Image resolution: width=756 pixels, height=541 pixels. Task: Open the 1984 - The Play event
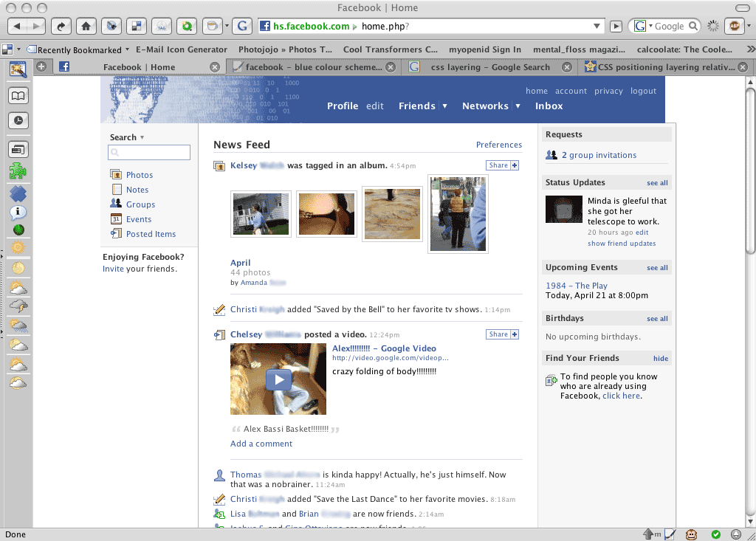[x=576, y=286]
